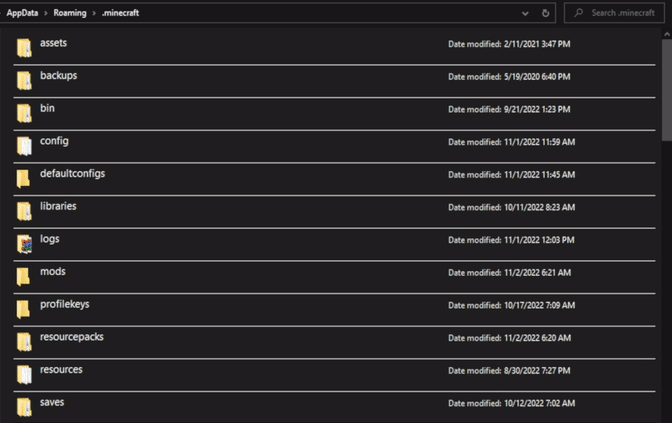Select the config folder icon
The image size is (672, 423).
[24, 146]
